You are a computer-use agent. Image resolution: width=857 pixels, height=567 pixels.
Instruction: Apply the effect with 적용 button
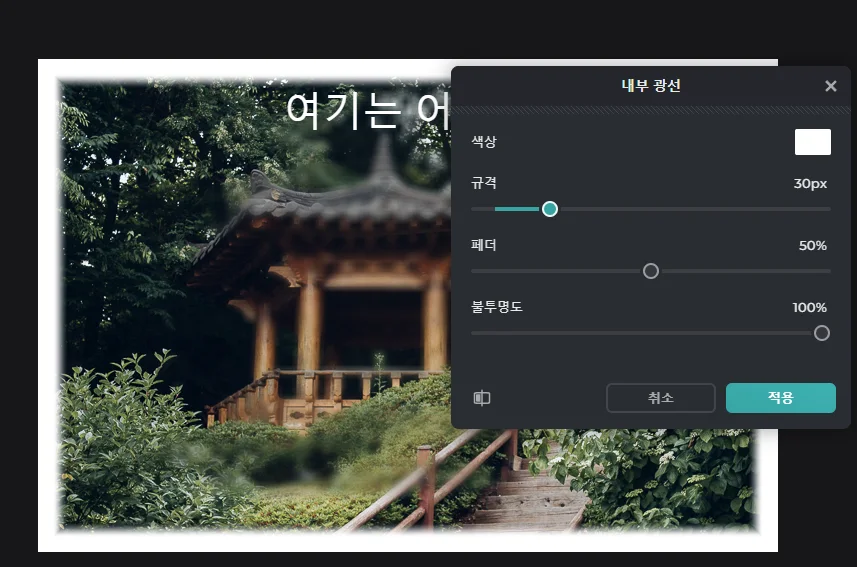click(780, 398)
